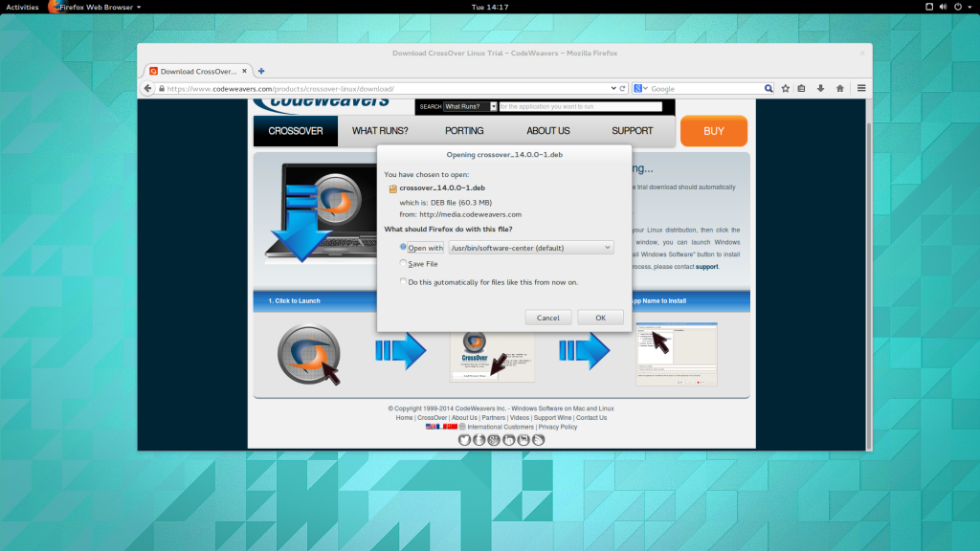980x551 pixels.
Task: Select the Open with radio button
Action: [x=403, y=247]
